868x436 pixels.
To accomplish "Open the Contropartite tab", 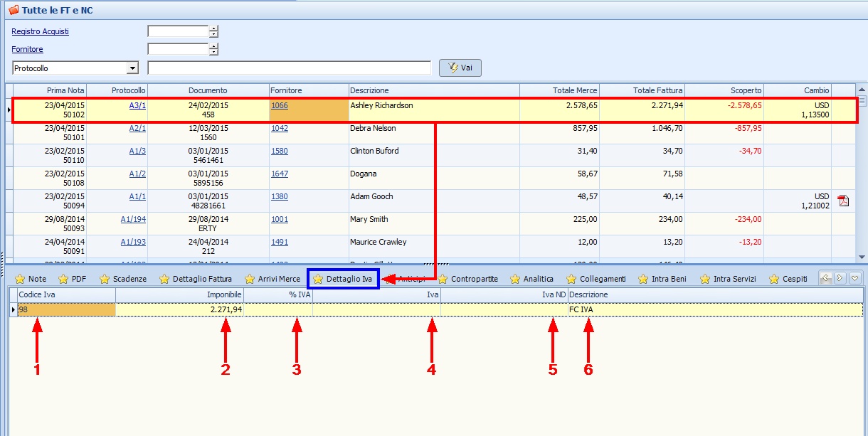I will [467, 280].
